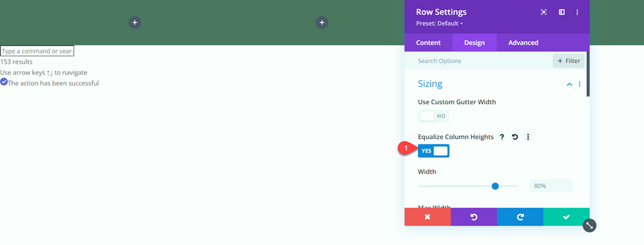Image resolution: width=644 pixels, height=245 pixels.
Task: Switch to the Advanced tab
Action: coord(523,43)
